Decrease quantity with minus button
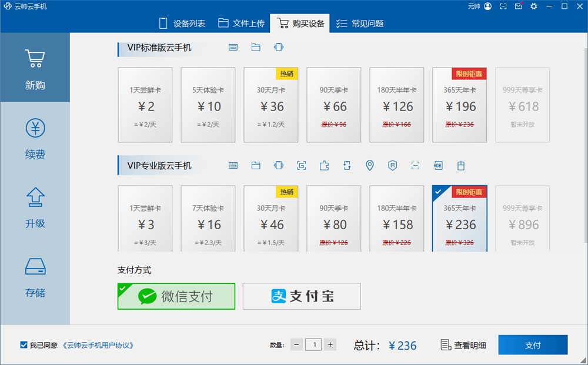The image size is (588, 365). point(296,345)
